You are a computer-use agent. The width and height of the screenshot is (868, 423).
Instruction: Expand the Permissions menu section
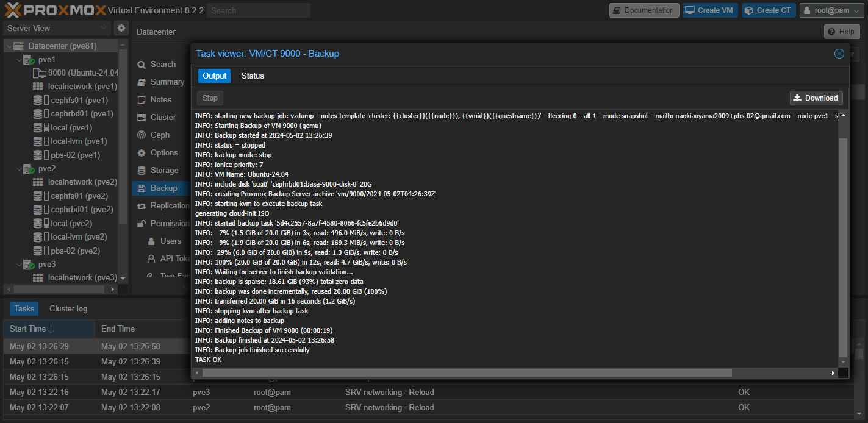point(162,223)
